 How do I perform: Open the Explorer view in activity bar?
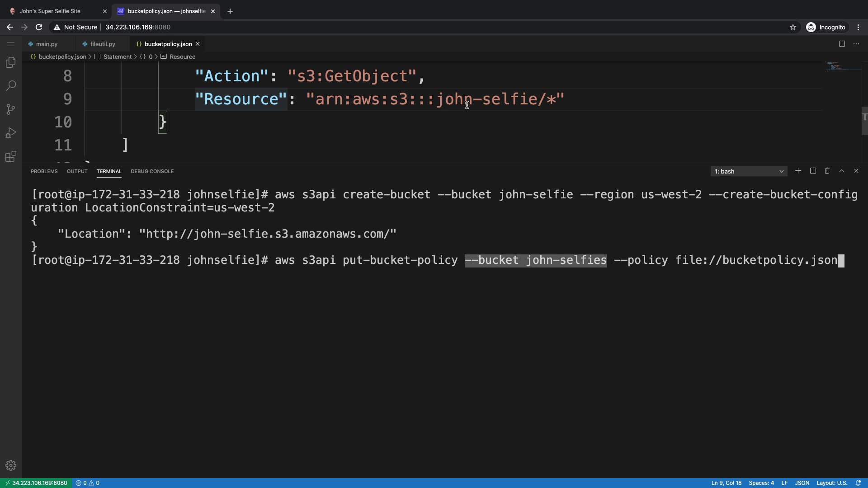11,62
